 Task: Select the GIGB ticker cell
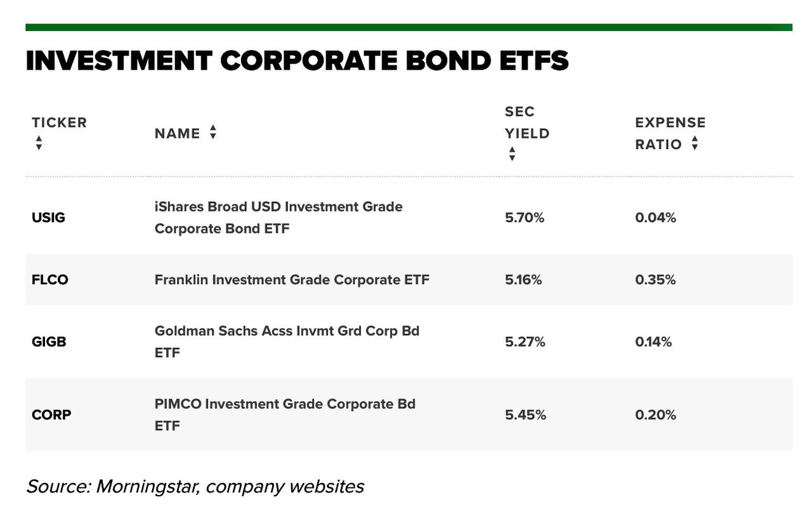pyautogui.click(x=49, y=342)
